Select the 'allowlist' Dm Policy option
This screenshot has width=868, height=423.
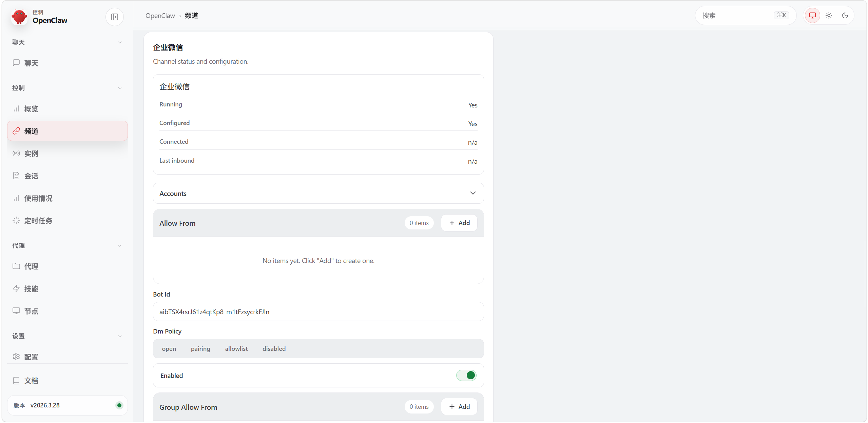click(236, 349)
